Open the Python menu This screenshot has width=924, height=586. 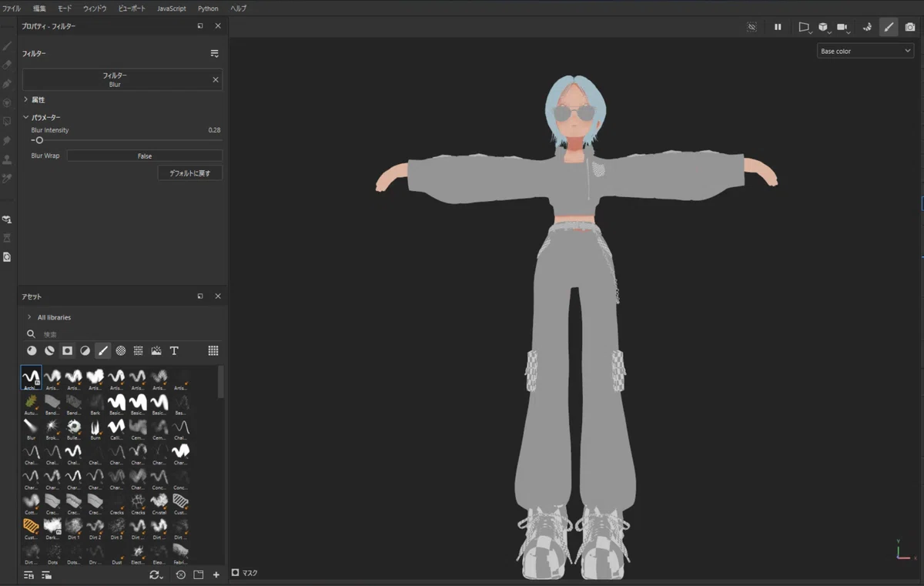pyautogui.click(x=208, y=8)
